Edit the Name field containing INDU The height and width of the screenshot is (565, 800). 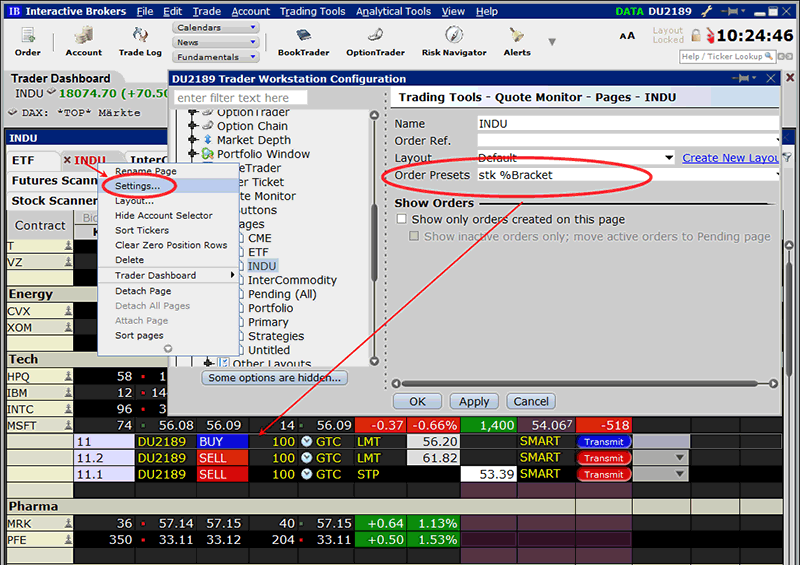coord(628,124)
